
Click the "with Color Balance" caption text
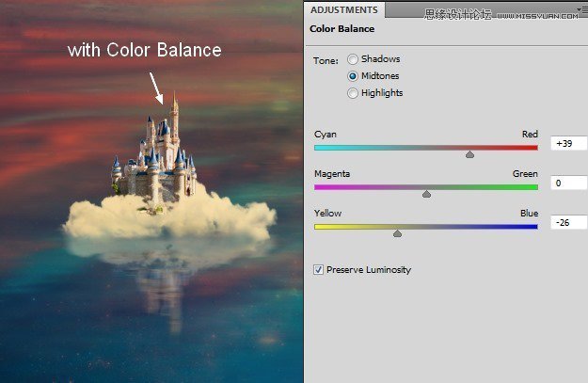click(144, 50)
